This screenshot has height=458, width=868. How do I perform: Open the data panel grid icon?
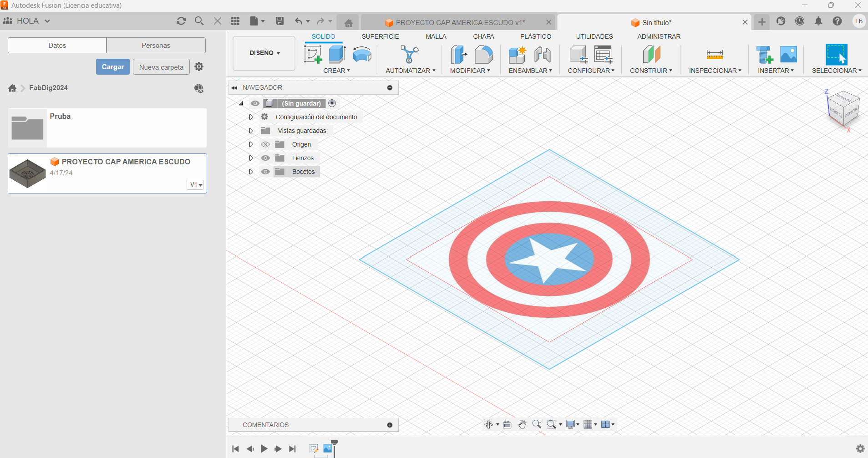click(x=235, y=21)
